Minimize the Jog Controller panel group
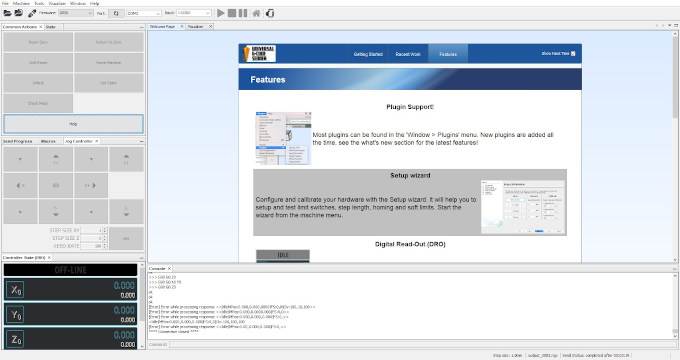Image resolution: width=680 pixels, height=360 pixels. click(x=141, y=141)
